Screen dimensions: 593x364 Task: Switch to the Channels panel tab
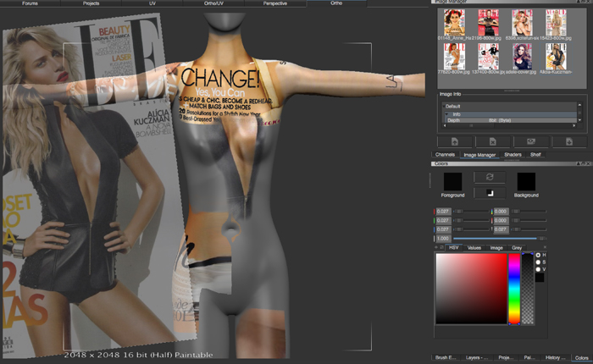click(x=445, y=155)
